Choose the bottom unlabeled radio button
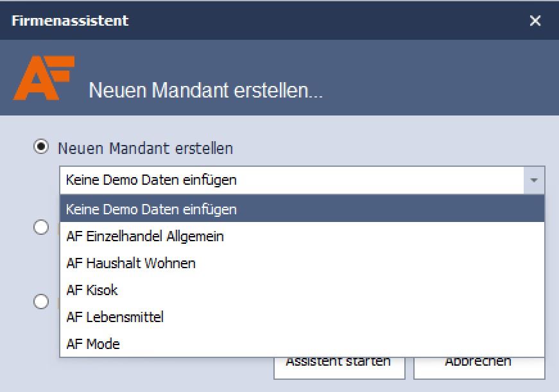The image size is (559, 392). click(41, 302)
